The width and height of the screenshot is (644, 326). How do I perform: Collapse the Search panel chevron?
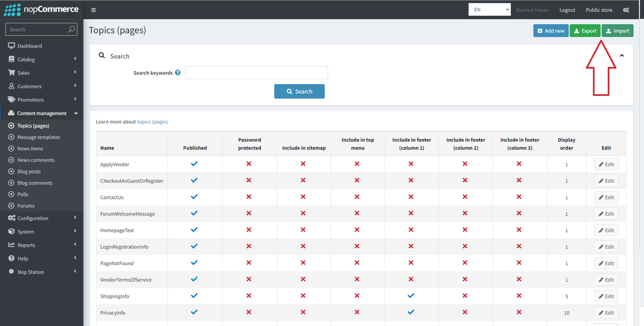click(622, 56)
